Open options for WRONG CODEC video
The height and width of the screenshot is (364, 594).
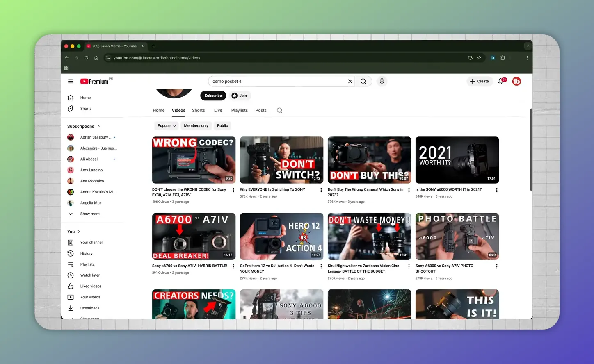click(233, 190)
